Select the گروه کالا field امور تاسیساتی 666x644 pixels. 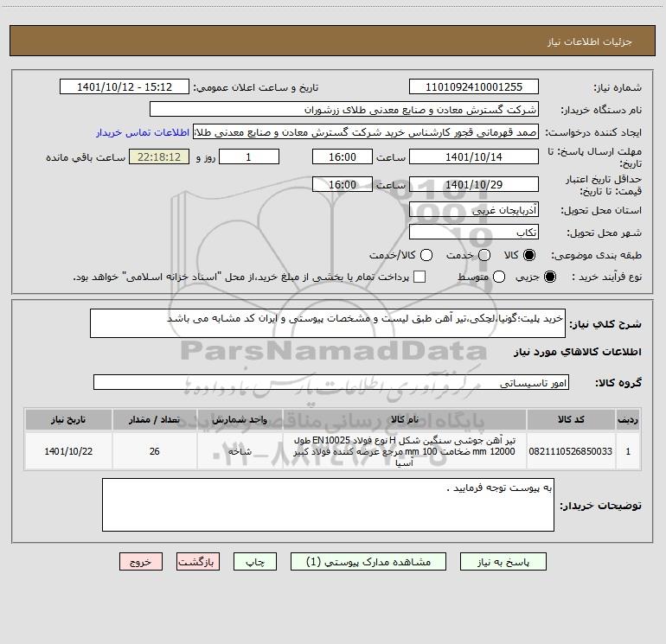pos(331,382)
